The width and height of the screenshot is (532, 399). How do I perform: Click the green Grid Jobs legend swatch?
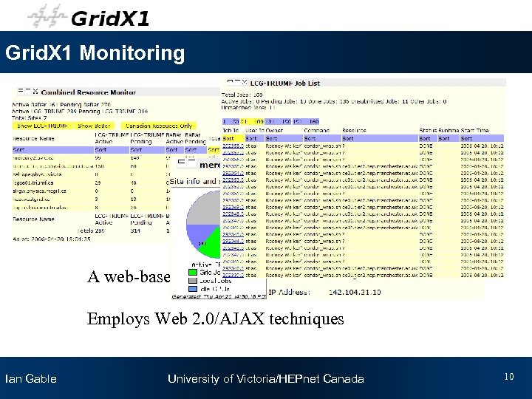coord(192,272)
